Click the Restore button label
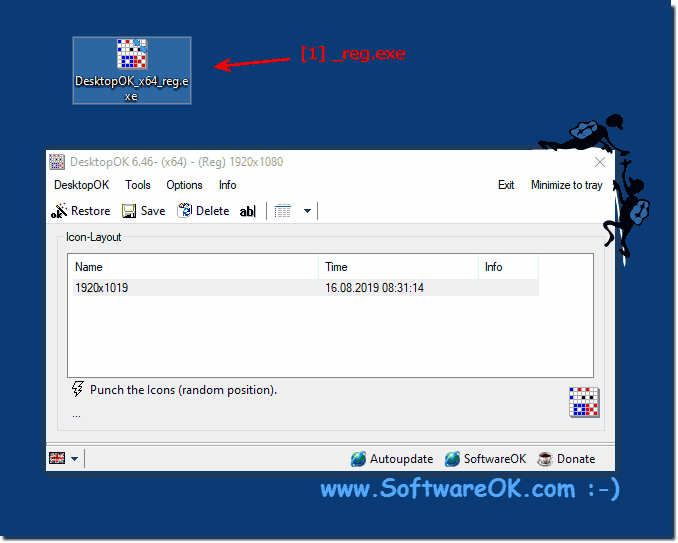678x543 pixels. 90,211
